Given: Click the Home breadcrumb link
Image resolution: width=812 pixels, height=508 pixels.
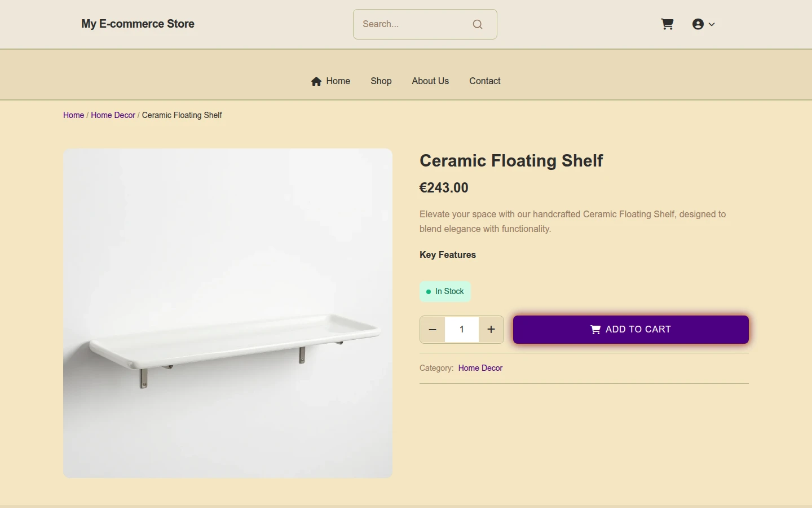Looking at the screenshot, I should (x=73, y=115).
